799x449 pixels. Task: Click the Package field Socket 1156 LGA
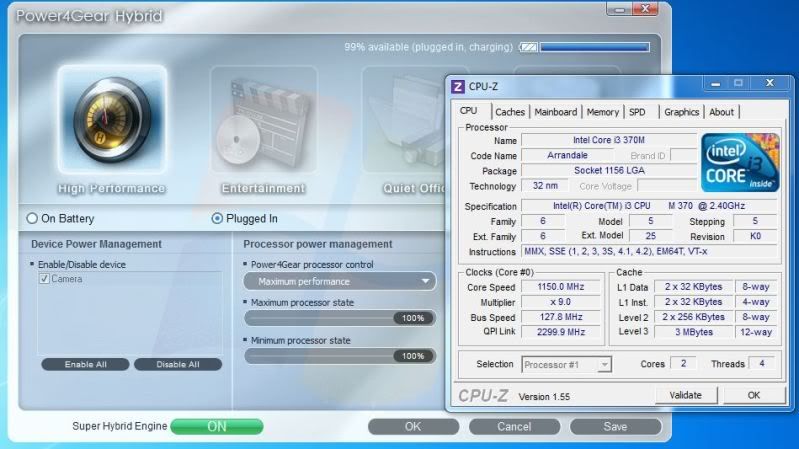(x=609, y=171)
